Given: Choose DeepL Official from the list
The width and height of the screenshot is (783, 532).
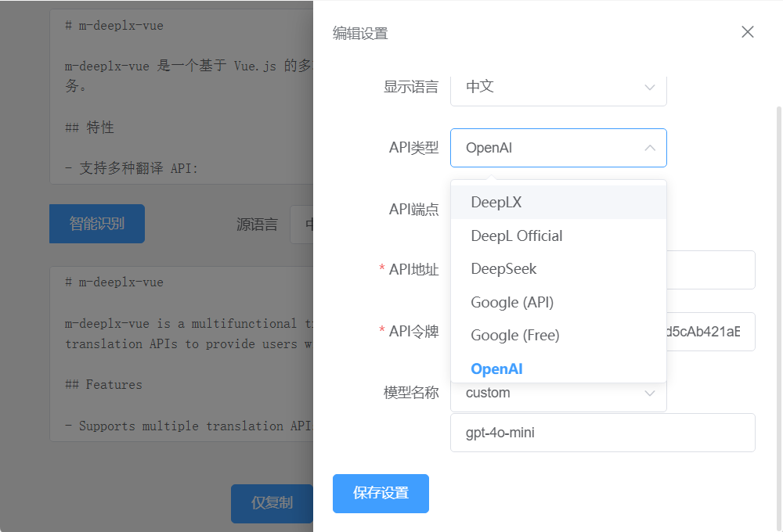Looking at the screenshot, I should click(x=558, y=235).
